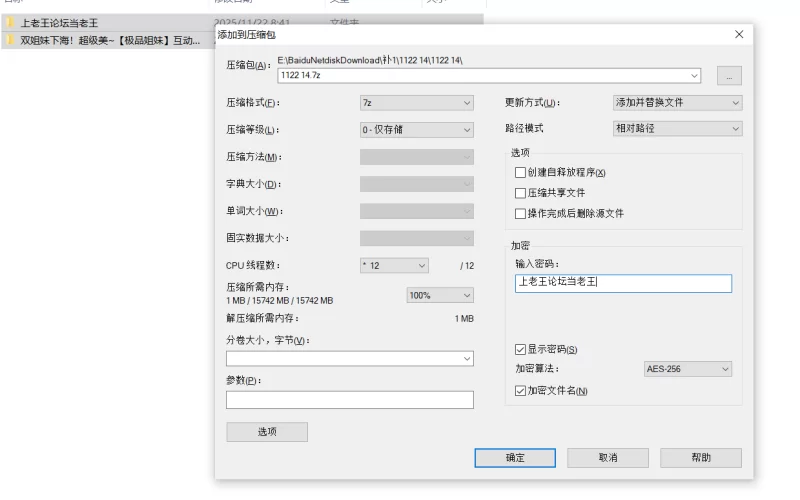Uncheck 显示密码 checkbox
This screenshot has height=500, width=800.
click(x=520, y=349)
